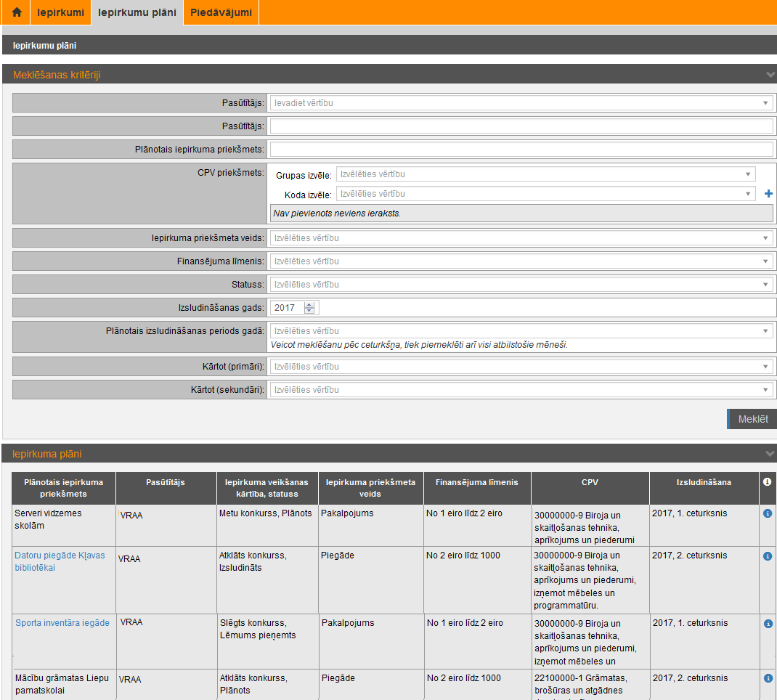Click info icon in table header
This screenshot has height=700, width=777.
coord(767,481)
